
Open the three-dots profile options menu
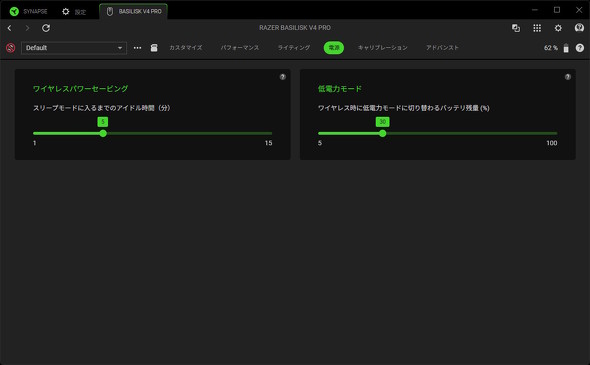coord(137,48)
